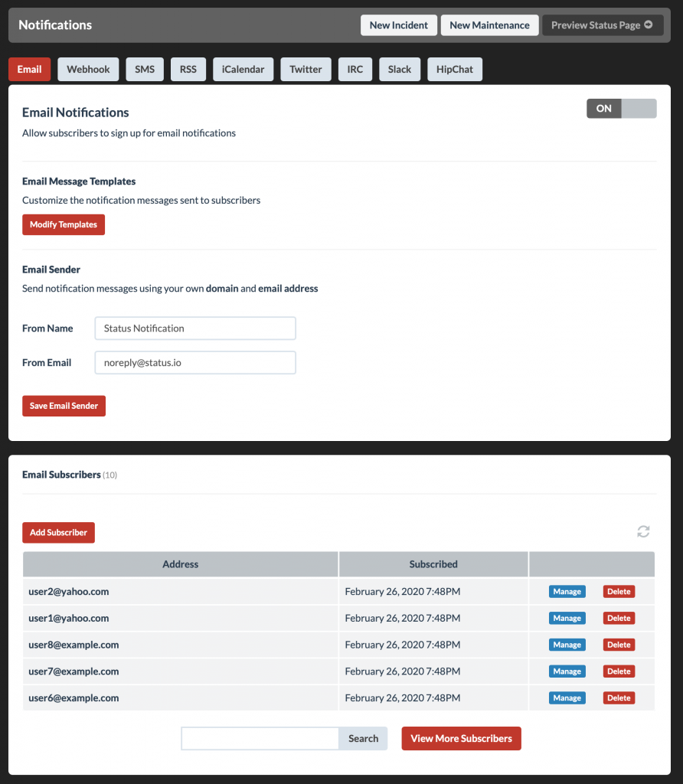
Task: Click the Email Sender heading
Action: pos(51,269)
